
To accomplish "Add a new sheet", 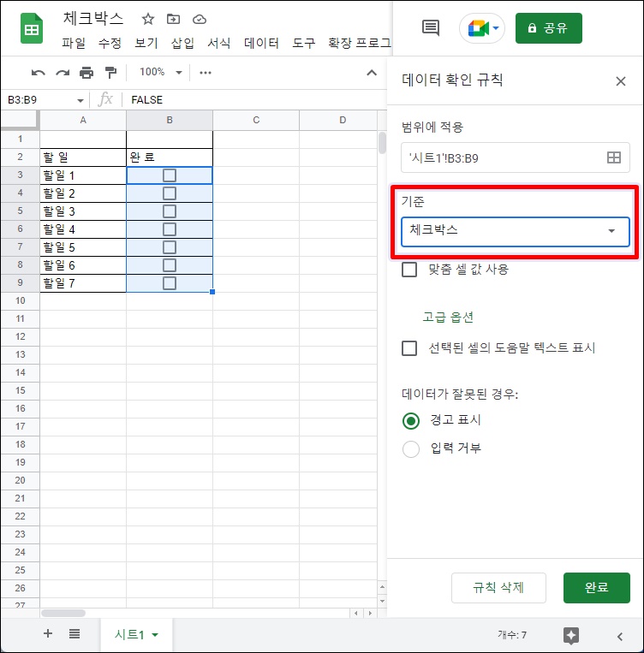I will point(48,633).
